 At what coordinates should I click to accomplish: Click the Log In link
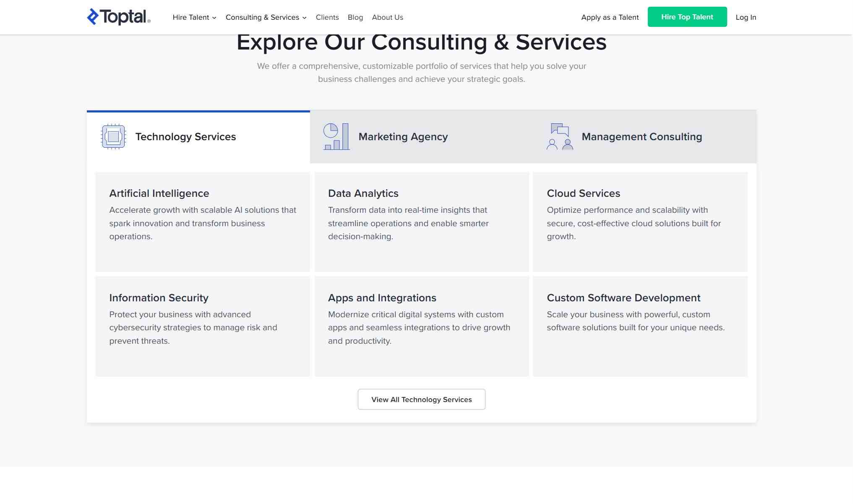pyautogui.click(x=746, y=17)
